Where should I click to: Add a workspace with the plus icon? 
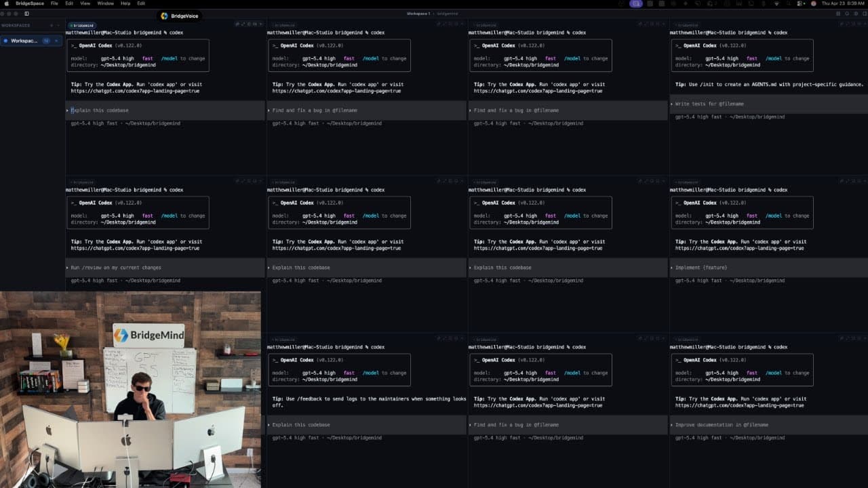51,26
